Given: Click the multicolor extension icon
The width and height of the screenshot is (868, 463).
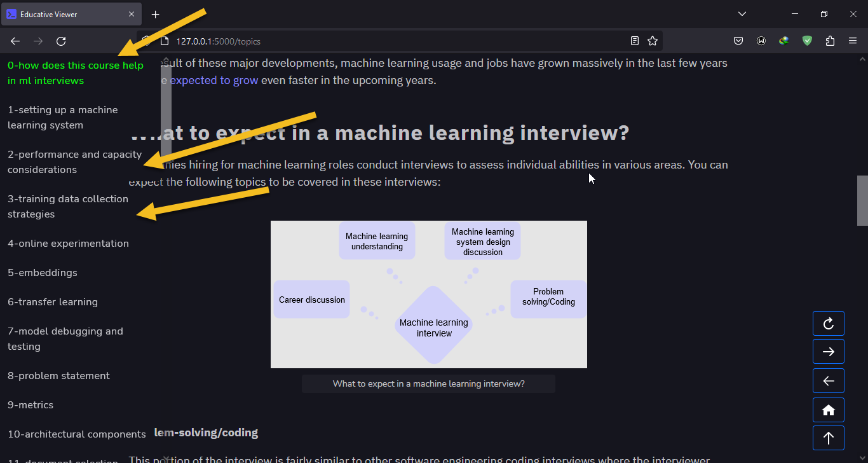Looking at the screenshot, I should 784,41.
